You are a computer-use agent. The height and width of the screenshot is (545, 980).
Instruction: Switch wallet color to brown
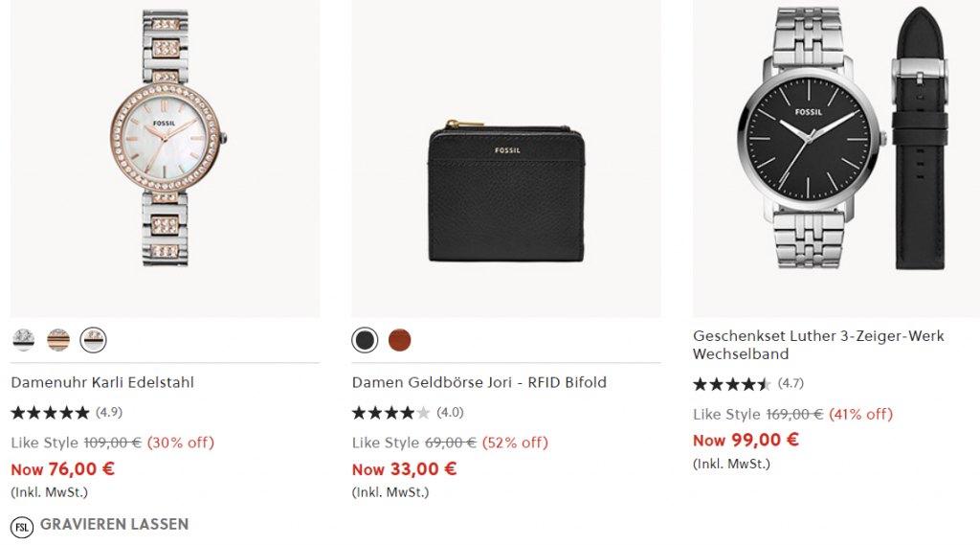399,339
